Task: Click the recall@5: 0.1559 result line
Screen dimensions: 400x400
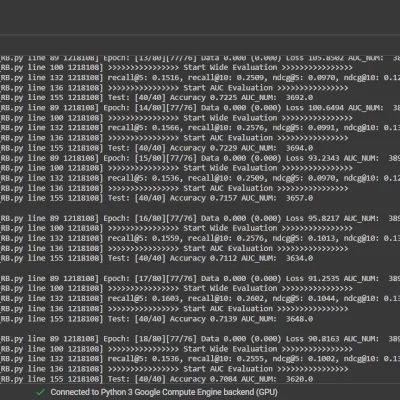Action: coord(200,238)
